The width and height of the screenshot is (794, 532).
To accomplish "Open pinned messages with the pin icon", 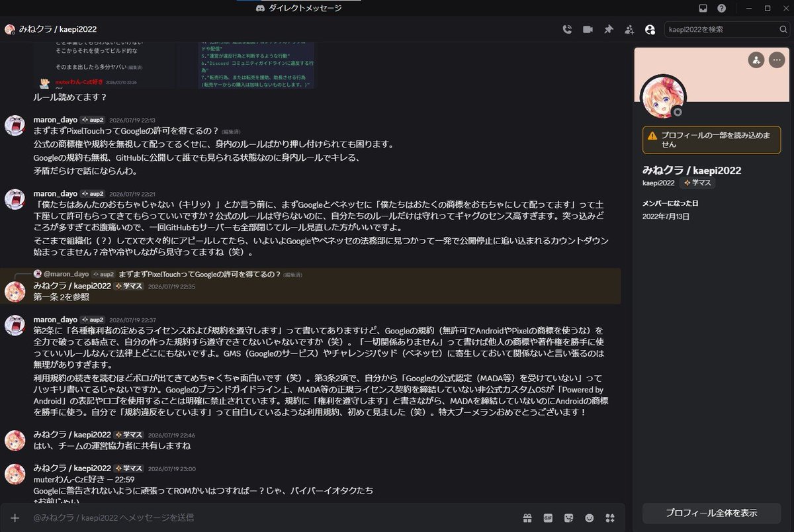I will [609, 29].
